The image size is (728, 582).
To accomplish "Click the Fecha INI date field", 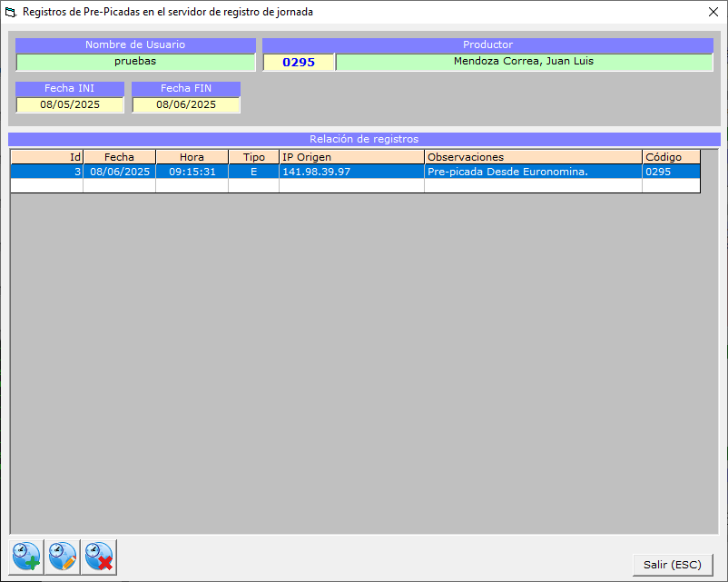I will [70, 105].
